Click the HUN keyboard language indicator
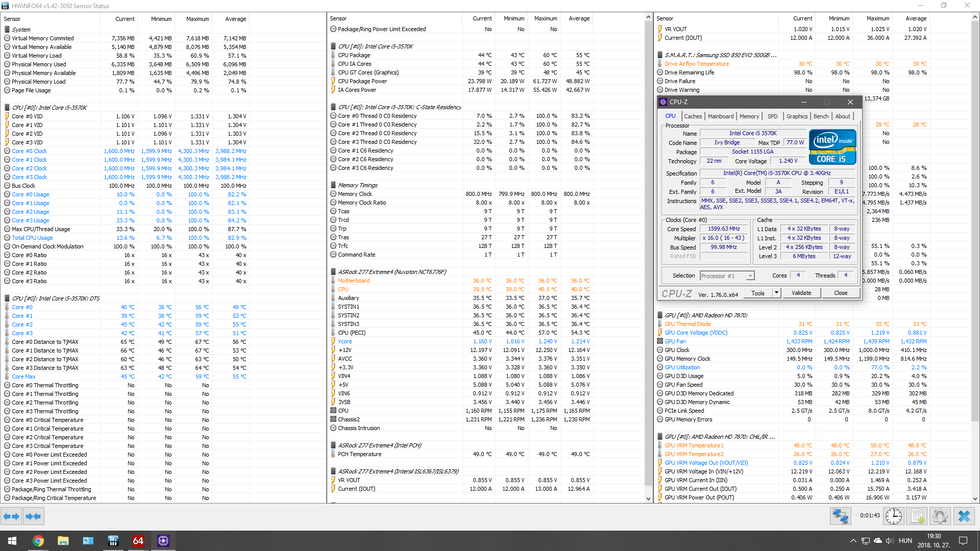The height and width of the screenshot is (551, 980). (x=905, y=541)
